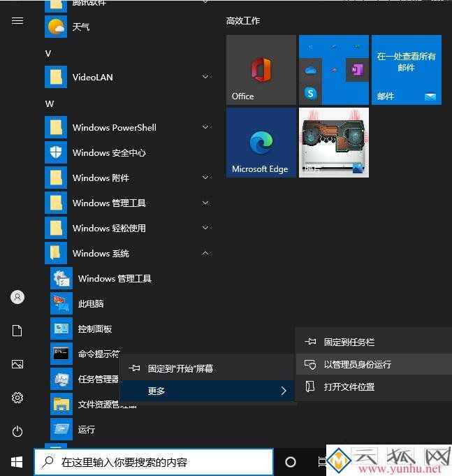The width and height of the screenshot is (452, 476).
Task: Open the 更多 submenu entry
Action: tap(207, 391)
